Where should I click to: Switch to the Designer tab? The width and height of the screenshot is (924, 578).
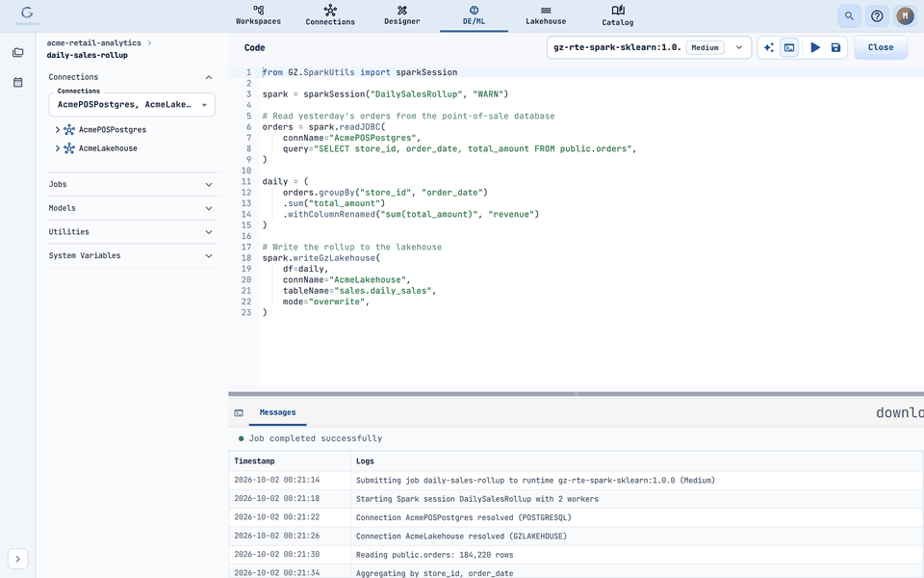coord(402,15)
